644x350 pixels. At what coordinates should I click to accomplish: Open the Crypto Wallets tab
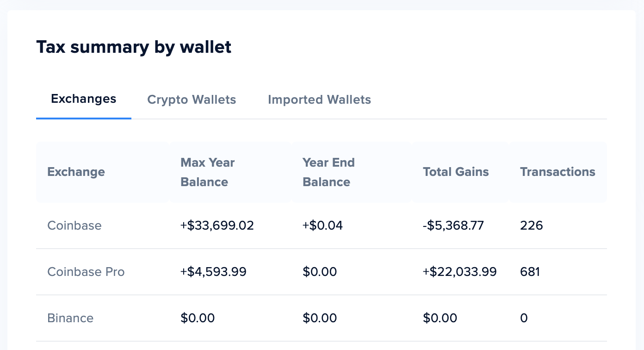192,100
